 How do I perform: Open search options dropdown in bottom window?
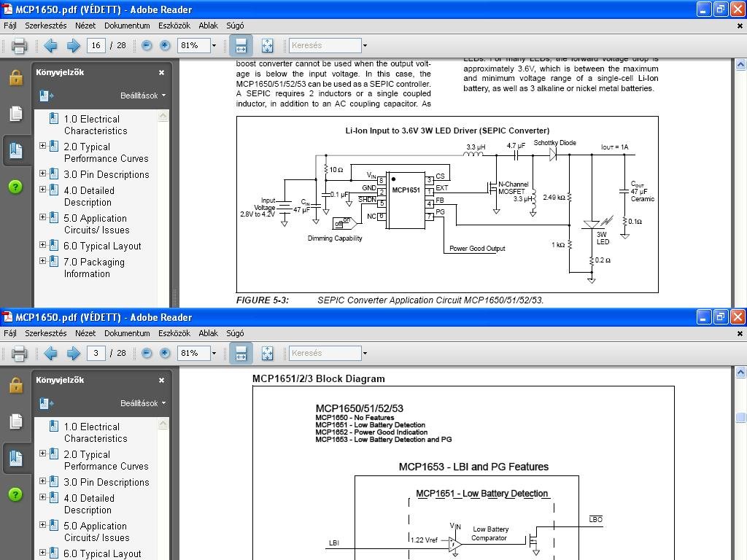click(365, 354)
